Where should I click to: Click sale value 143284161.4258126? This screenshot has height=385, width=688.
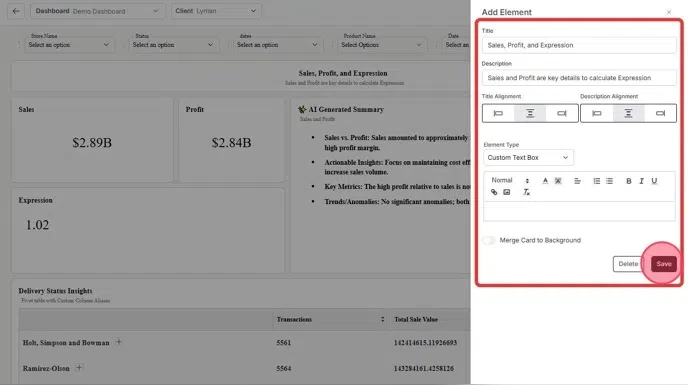[x=423, y=368]
